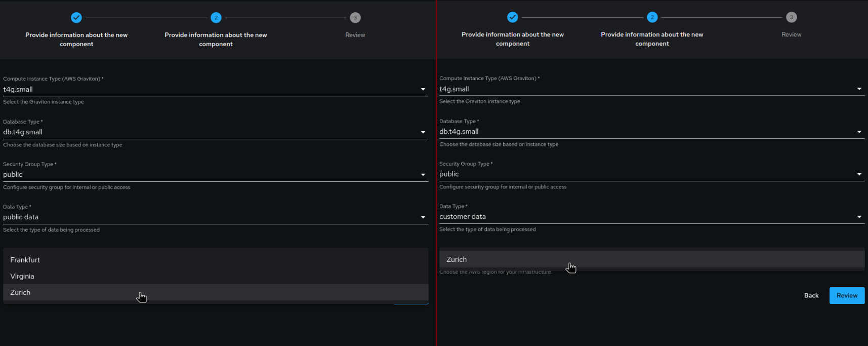
Task: Click dropdown arrow of right Security Group Type
Action: (x=859, y=174)
